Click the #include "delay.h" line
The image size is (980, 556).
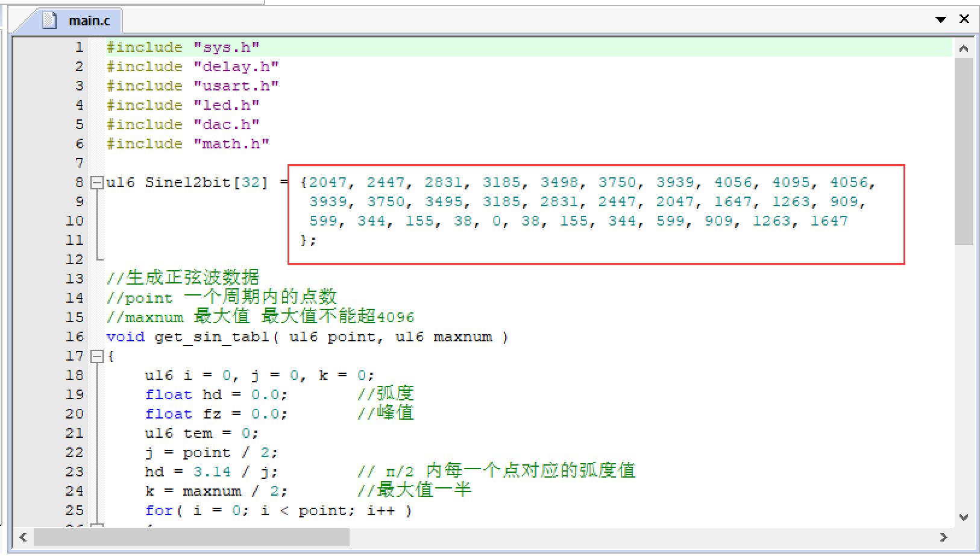193,66
